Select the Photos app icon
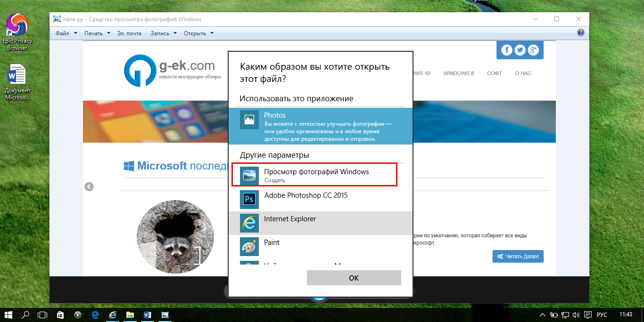 click(x=249, y=120)
